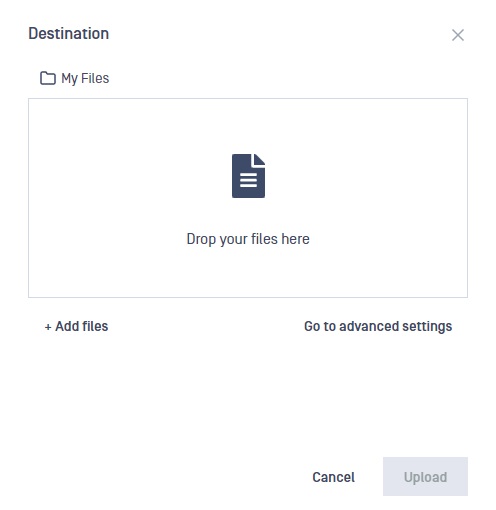Image resolution: width=496 pixels, height=510 pixels.
Task: Click the folder icon beside My Files
Action: (48, 78)
